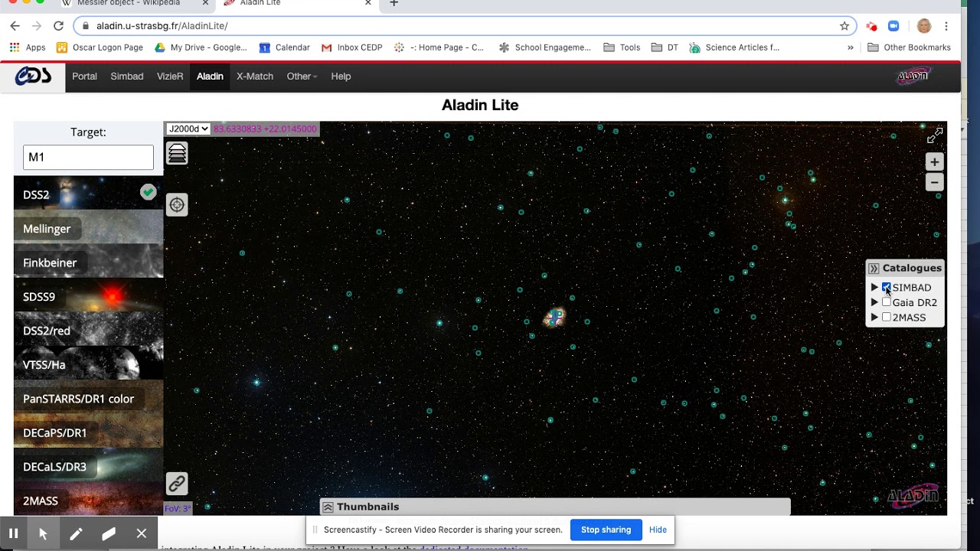Close the Screencastify drawing toolbar

click(x=142, y=533)
